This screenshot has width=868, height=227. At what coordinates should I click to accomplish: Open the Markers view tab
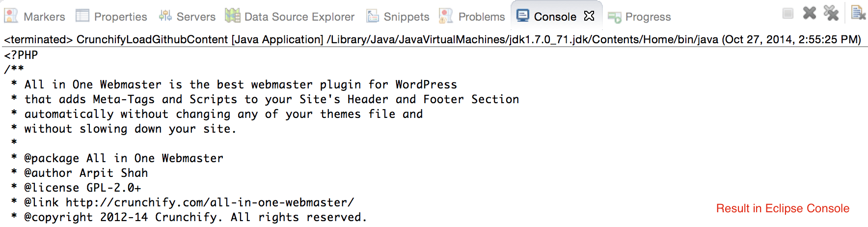click(x=35, y=17)
